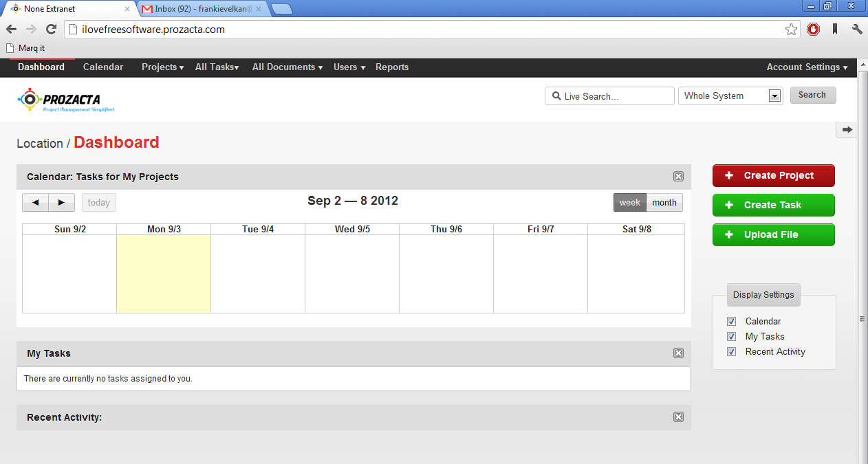Viewport: 868px width, 464px height.
Task: Click the Sun 9/2 column header
Action: [x=70, y=230]
